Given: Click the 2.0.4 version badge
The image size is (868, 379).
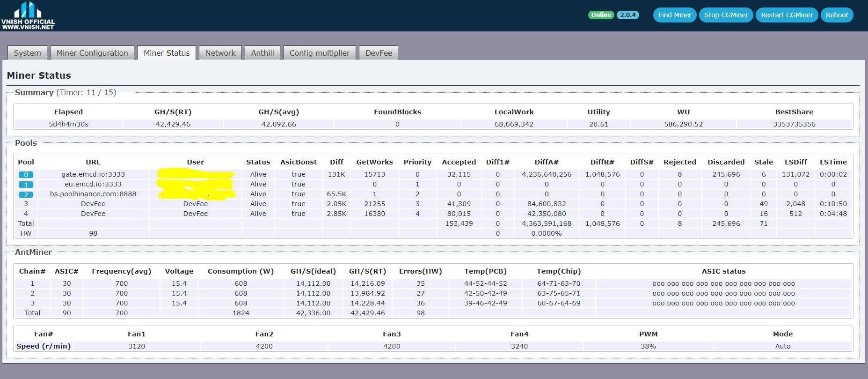Looking at the screenshot, I should coord(627,15).
